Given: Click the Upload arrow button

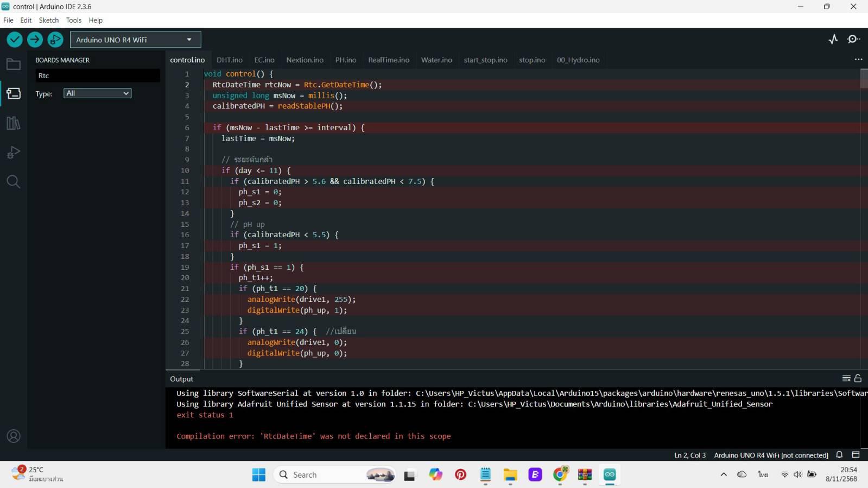Looking at the screenshot, I should click(35, 39).
